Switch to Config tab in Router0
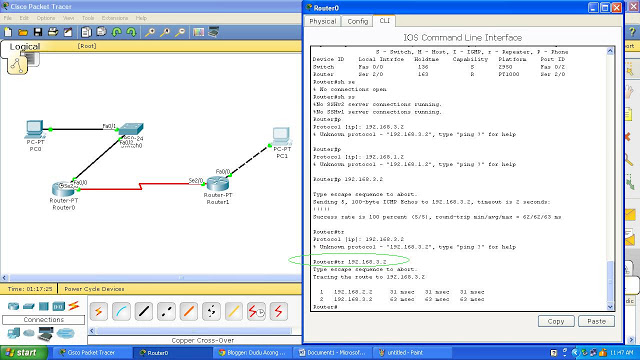This screenshot has width=640, height=360. coord(358,21)
